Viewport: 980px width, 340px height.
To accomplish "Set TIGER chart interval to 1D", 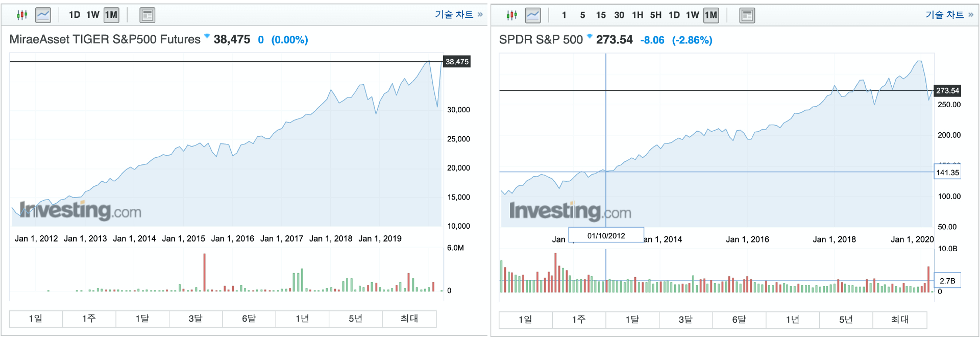I will [75, 15].
